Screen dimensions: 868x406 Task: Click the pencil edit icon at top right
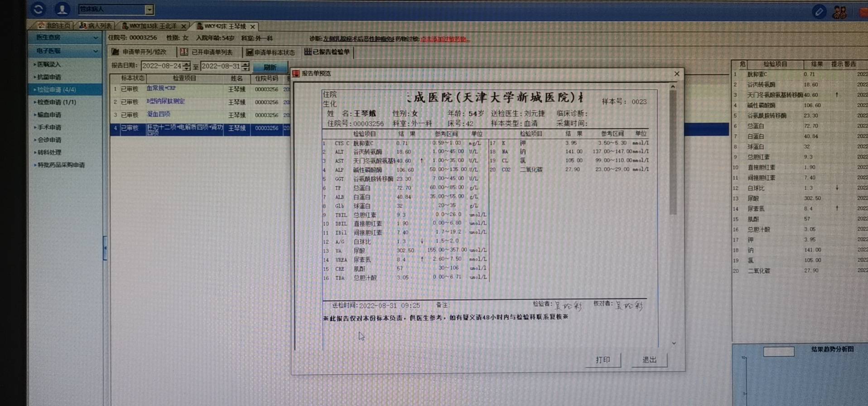(819, 12)
